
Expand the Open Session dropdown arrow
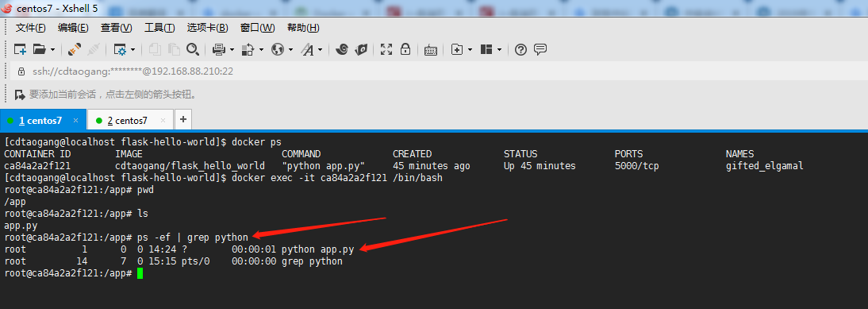[x=52, y=50]
